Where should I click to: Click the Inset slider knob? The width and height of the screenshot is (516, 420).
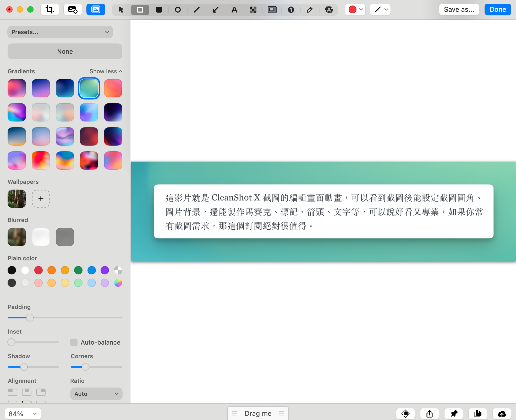[11, 342]
